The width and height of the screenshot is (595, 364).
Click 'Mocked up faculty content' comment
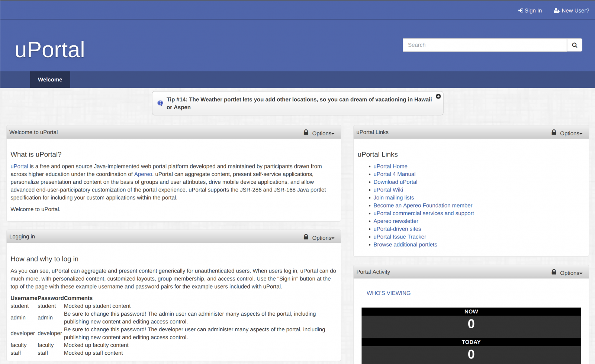(x=96, y=345)
